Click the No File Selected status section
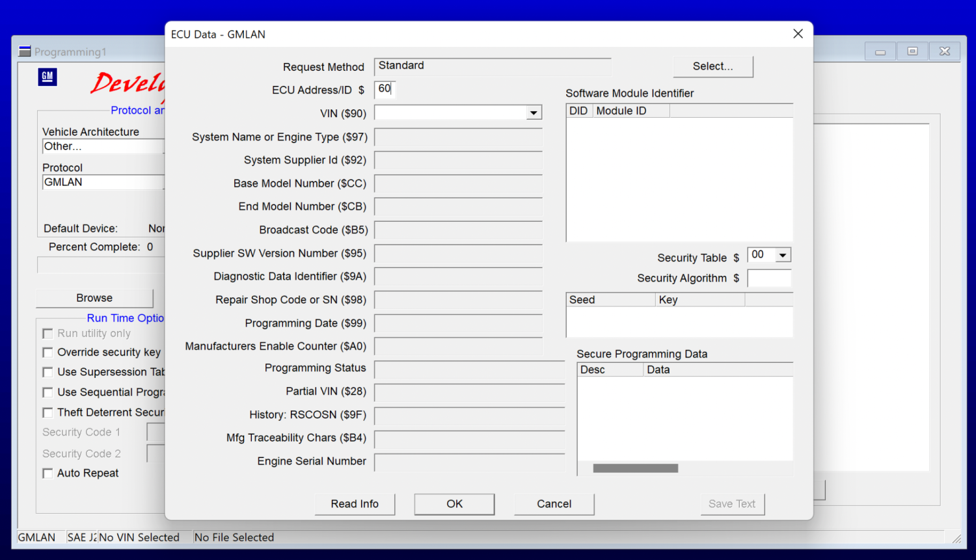The height and width of the screenshot is (560, 976). click(x=234, y=537)
